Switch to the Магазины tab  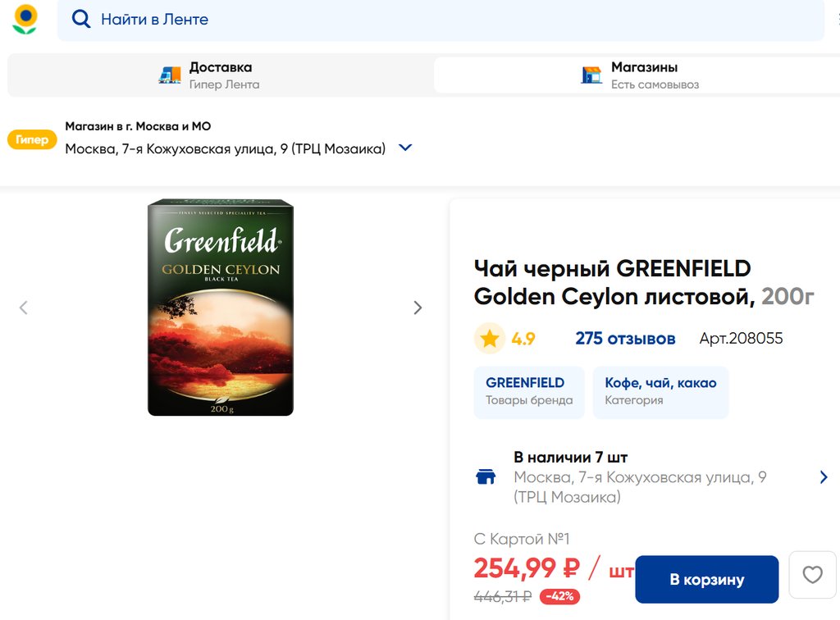point(643,75)
